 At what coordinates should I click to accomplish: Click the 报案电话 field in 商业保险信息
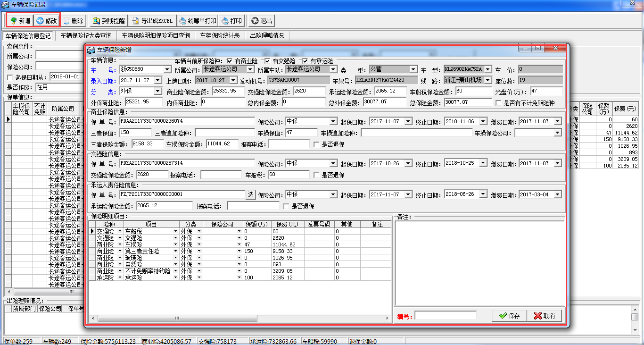pos(289,144)
